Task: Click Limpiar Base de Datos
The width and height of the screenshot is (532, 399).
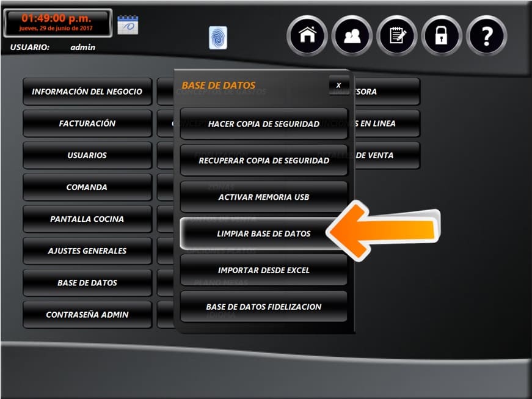Action: click(264, 233)
